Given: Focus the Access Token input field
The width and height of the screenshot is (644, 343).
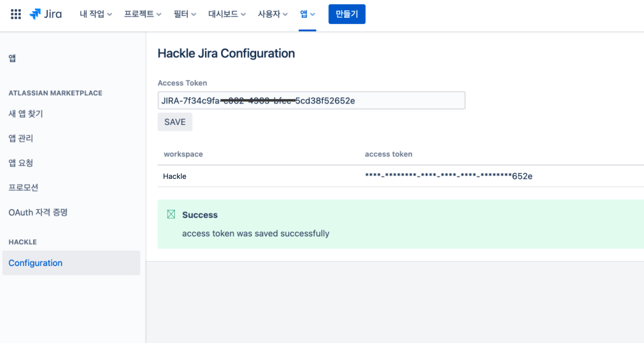Looking at the screenshot, I should coord(312,100).
